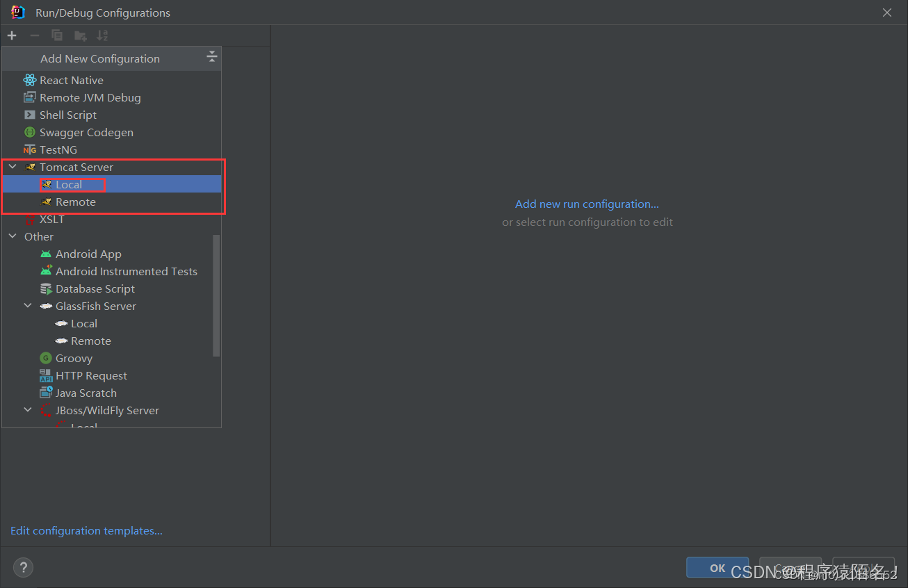Image resolution: width=908 pixels, height=588 pixels.
Task: Choose Swagger Codegen configuration
Action: coord(111,132)
